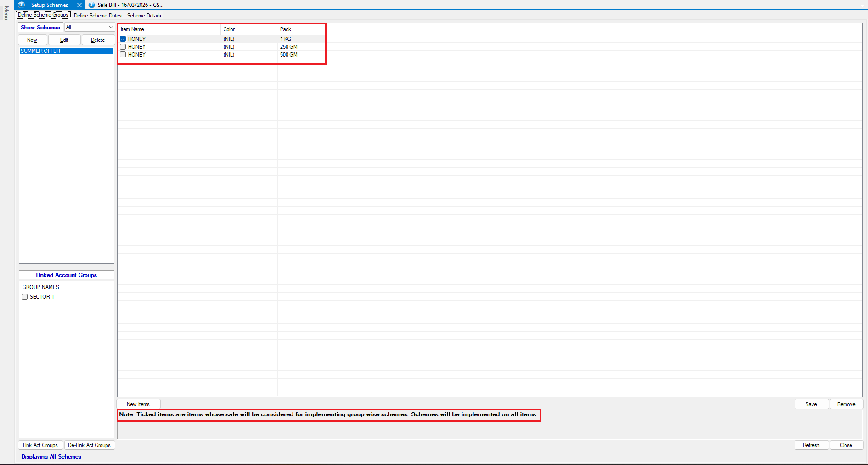Click the Edit scheme button
Viewport: 868px width, 465px height.
(x=64, y=40)
